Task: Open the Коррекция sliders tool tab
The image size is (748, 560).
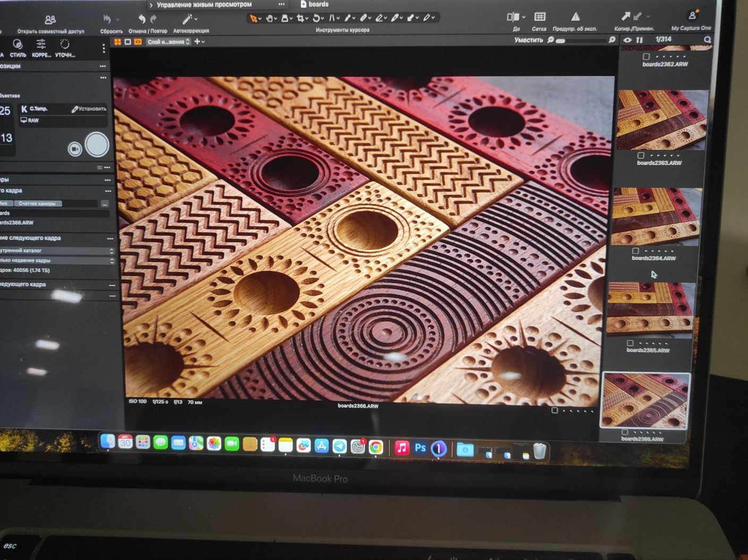Action: pos(41,45)
